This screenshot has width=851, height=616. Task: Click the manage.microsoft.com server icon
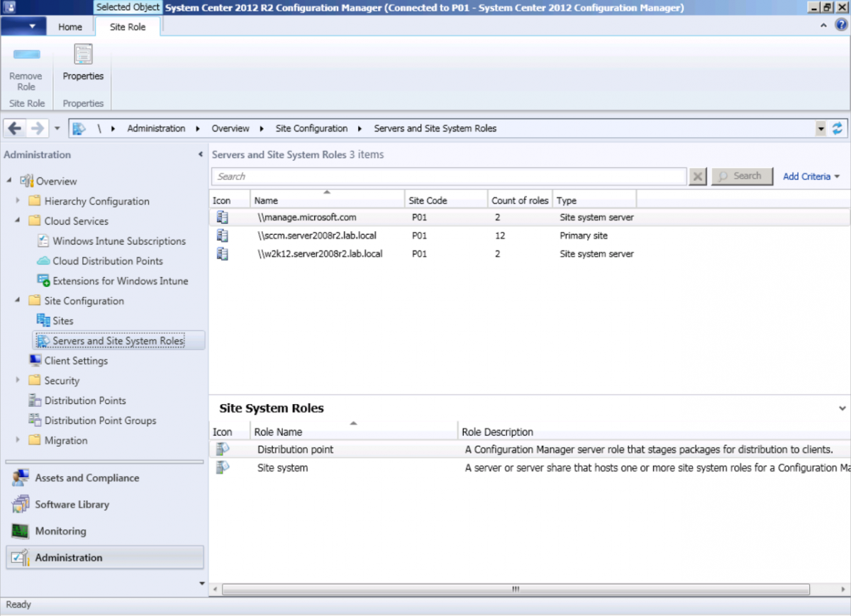223,218
